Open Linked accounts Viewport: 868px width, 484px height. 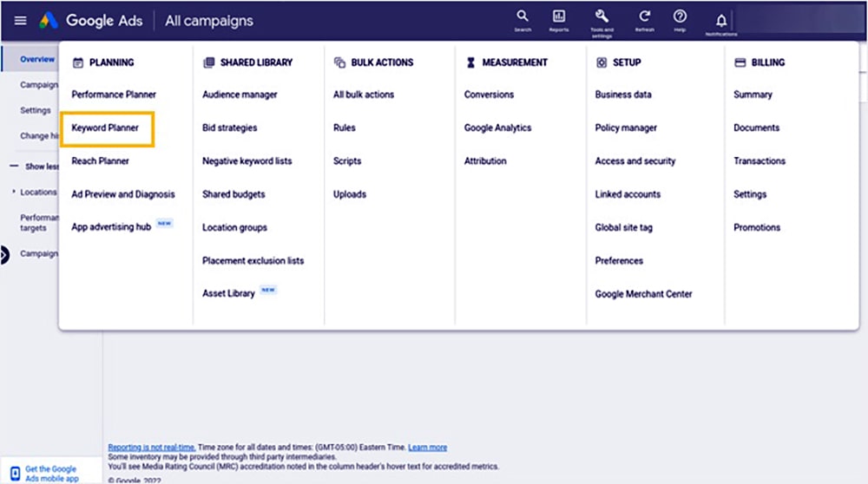pos(628,194)
